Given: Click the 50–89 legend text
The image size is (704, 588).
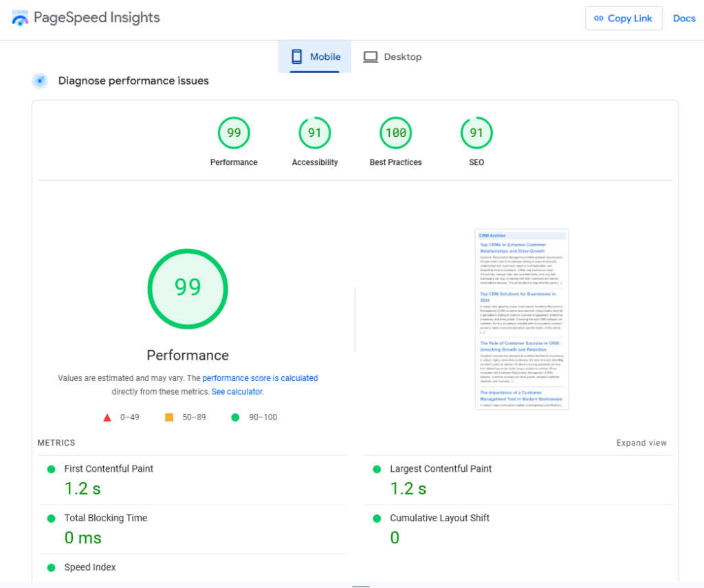Looking at the screenshot, I should [x=194, y=417].
